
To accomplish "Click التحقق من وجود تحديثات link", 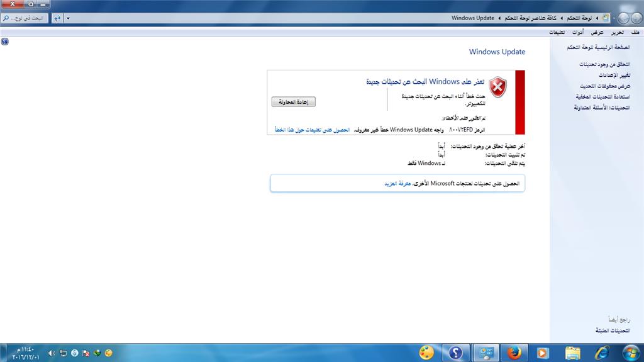I will pyautogui.click(x=604, y=64).
